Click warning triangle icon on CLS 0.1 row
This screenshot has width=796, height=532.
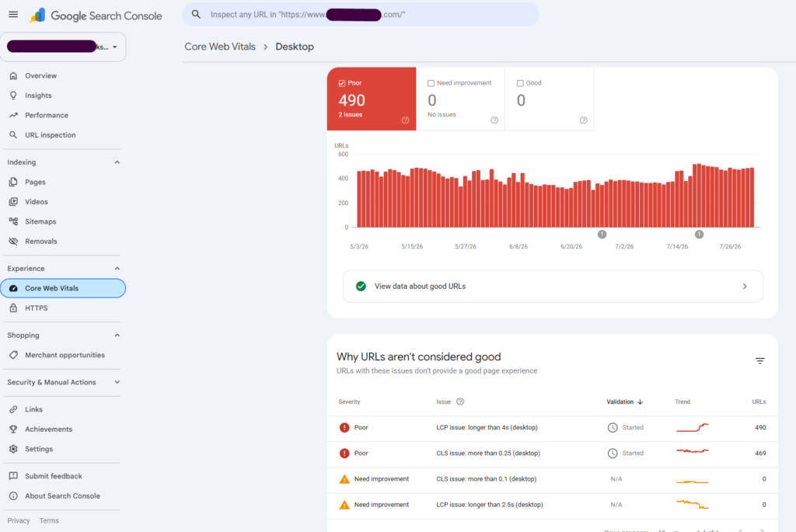point(344,478)
